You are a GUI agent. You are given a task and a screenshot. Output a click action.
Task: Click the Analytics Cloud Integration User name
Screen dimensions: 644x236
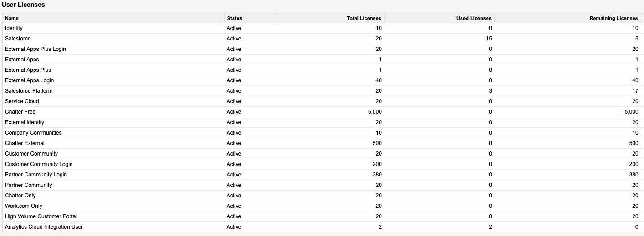pyautogui.click(x=44, y=227)
